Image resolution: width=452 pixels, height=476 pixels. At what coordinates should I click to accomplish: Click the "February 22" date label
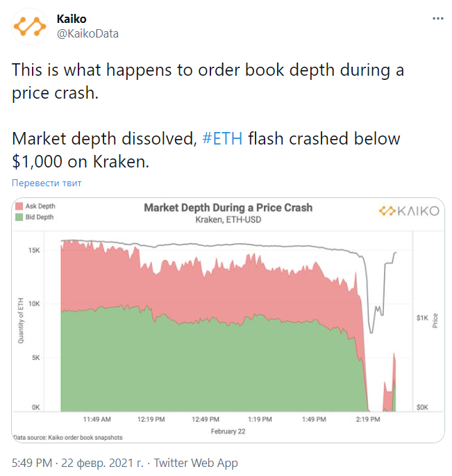click(228, 431)
